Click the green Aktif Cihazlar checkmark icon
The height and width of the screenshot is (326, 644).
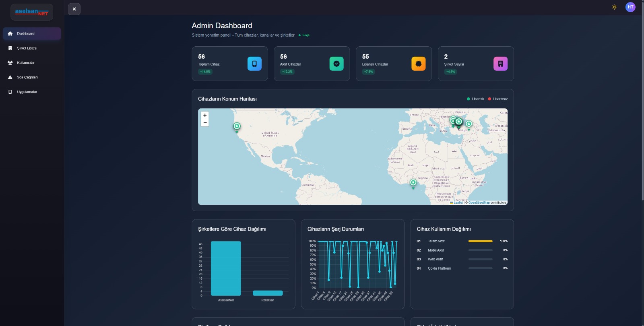pos(336,64)
